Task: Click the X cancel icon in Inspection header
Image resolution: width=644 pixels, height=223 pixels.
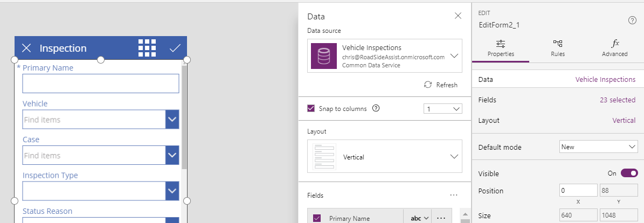Action: click(x=26, y=48)
